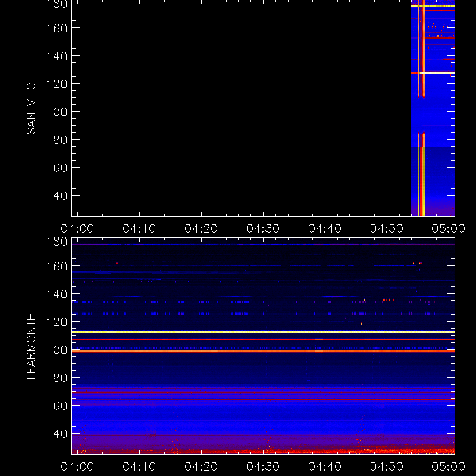
Task: Click 04:50 time label under SAN VITO plot
Action: tap(386, 228)
